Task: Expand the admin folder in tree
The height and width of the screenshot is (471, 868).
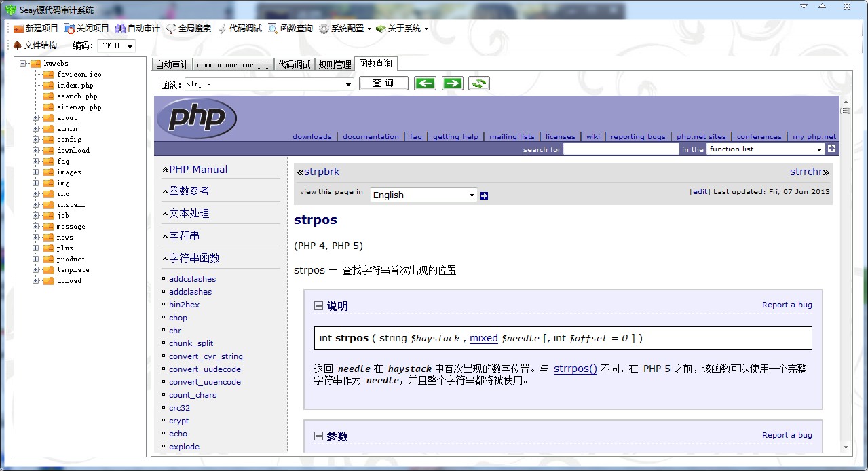Action: pos(35,129)
